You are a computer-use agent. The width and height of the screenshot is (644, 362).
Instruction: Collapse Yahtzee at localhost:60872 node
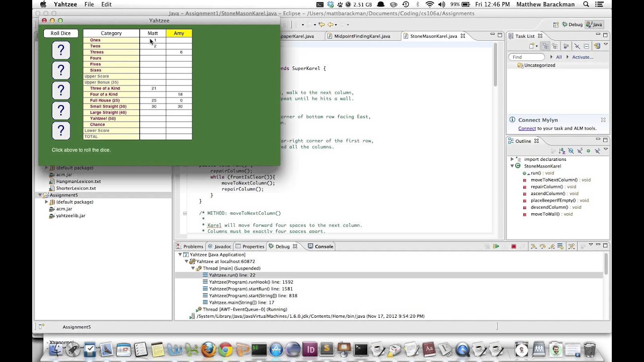187,261
